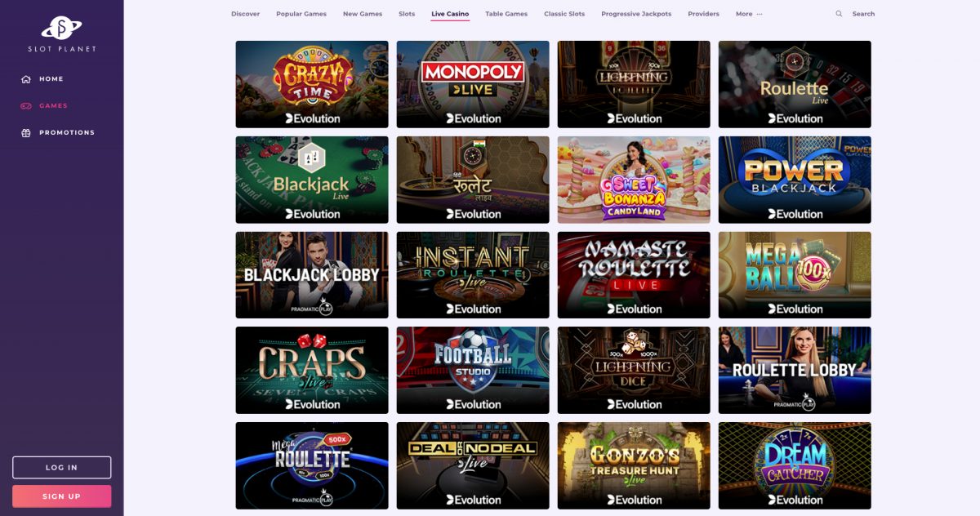Launch Gonzo's Treasure Hunt game tile
This screenshot has width=980, height=516.
click(x=634, y=466)
